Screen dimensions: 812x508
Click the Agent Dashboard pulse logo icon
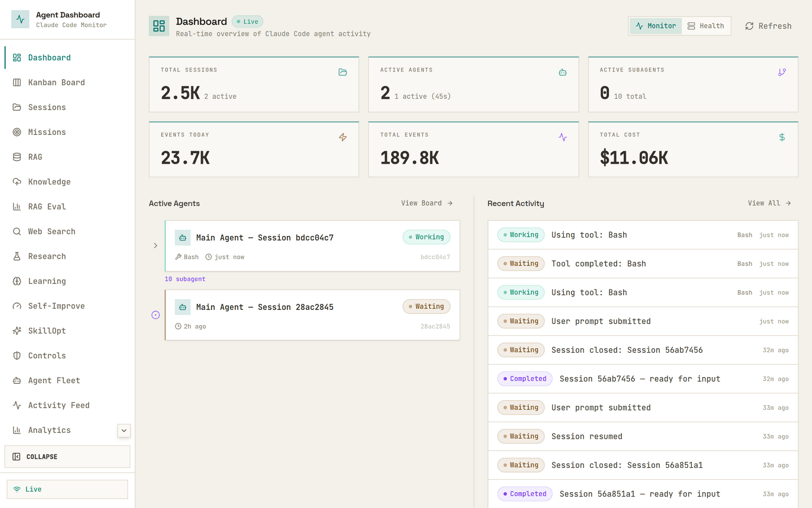click(x=20, y=19)
